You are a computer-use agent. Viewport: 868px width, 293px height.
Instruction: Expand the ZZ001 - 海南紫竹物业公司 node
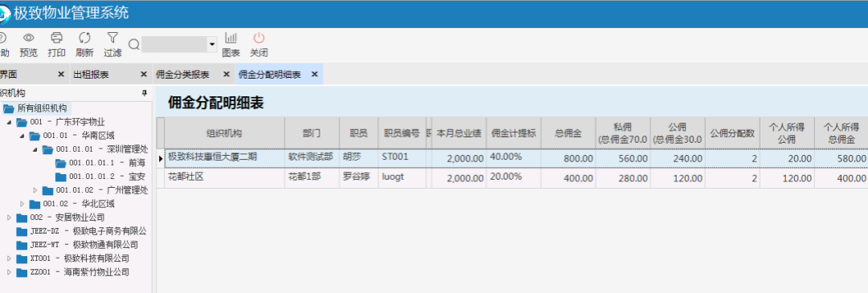pos(9,272)
